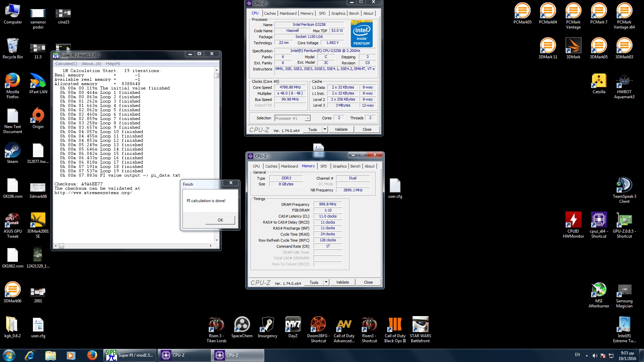This screenshot has width=644, height=362.
Task: Click Super PI vertical scrollbar down arrow
Action: (x=217, y=240)
